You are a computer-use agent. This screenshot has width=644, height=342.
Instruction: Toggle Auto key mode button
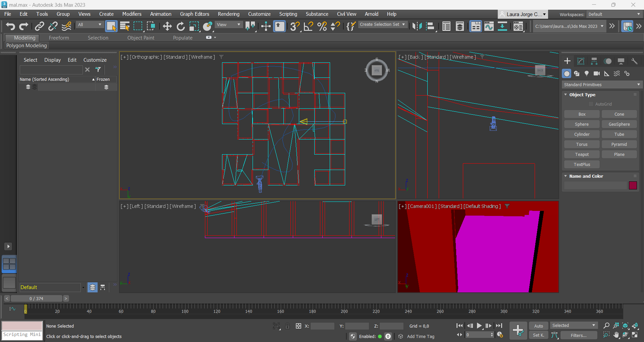[539, 326]
